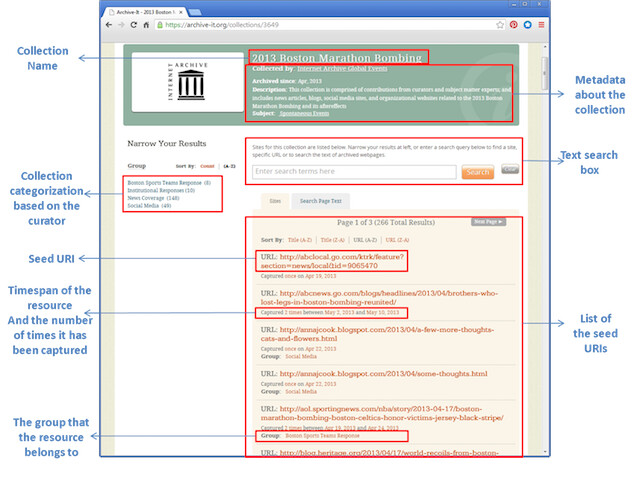Click the archive-it.org address bar
Image resolution: width=637 pixels, height=480 pixels.
[x=325, y=25]
